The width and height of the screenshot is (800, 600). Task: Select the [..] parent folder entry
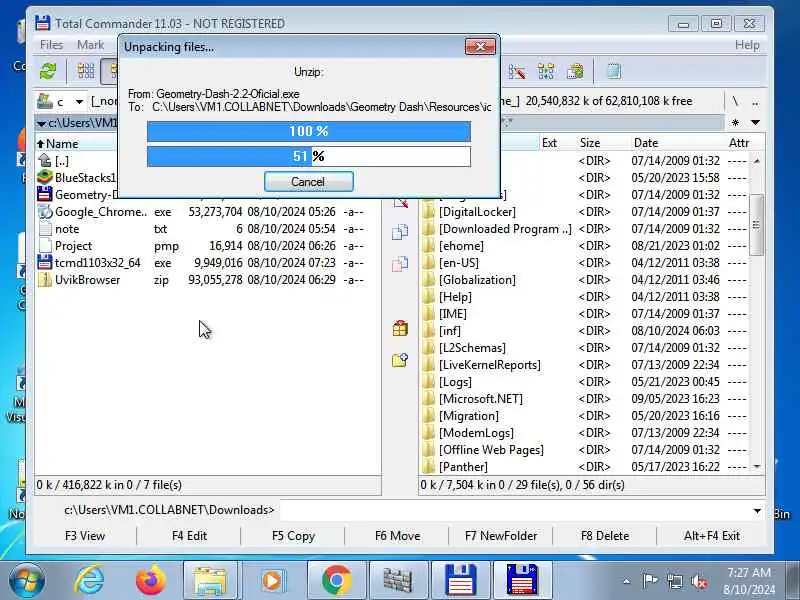(61, 161)
